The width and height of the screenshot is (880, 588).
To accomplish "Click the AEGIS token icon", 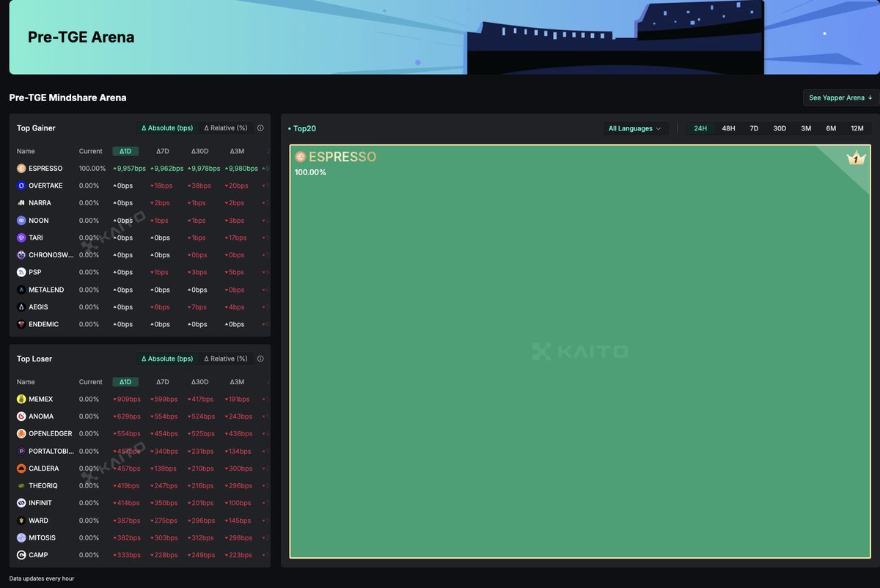I will [x=21, y=307].
